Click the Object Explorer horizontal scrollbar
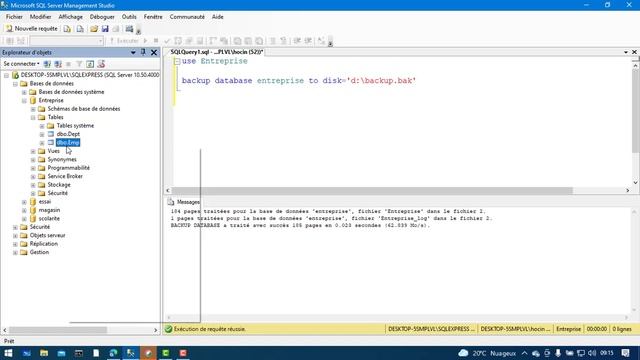The width and height of the screenshot is (640, 360). (58, 330)
